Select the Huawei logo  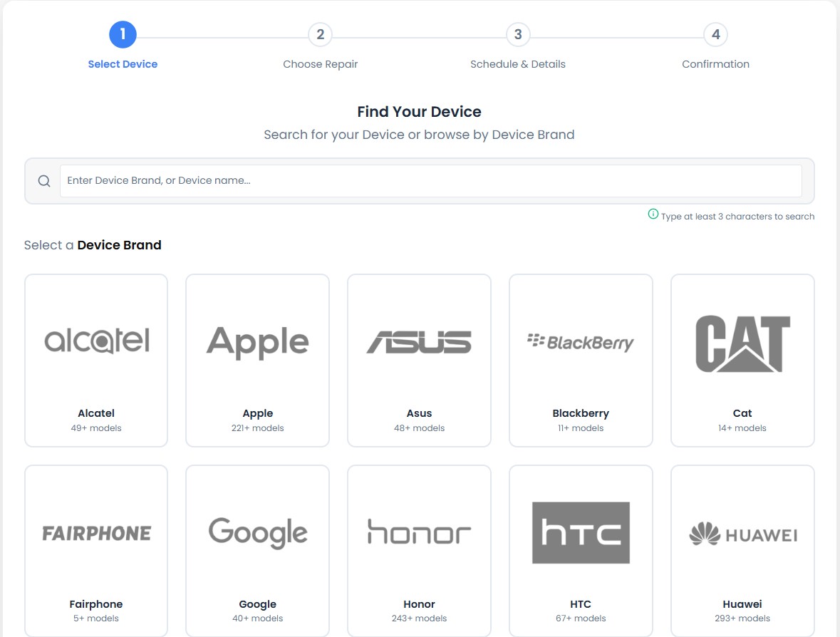tap(742, 534)
